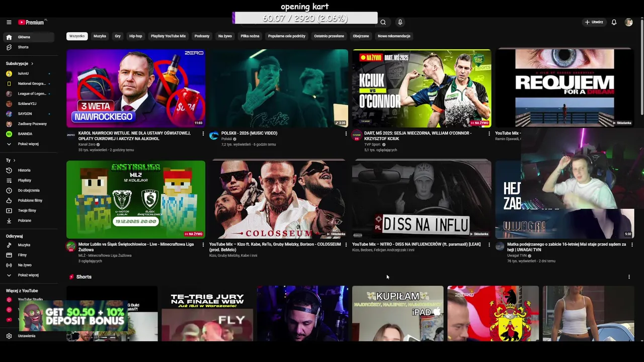Open COLOSSEUM mix thumbnail

(279, 200)
